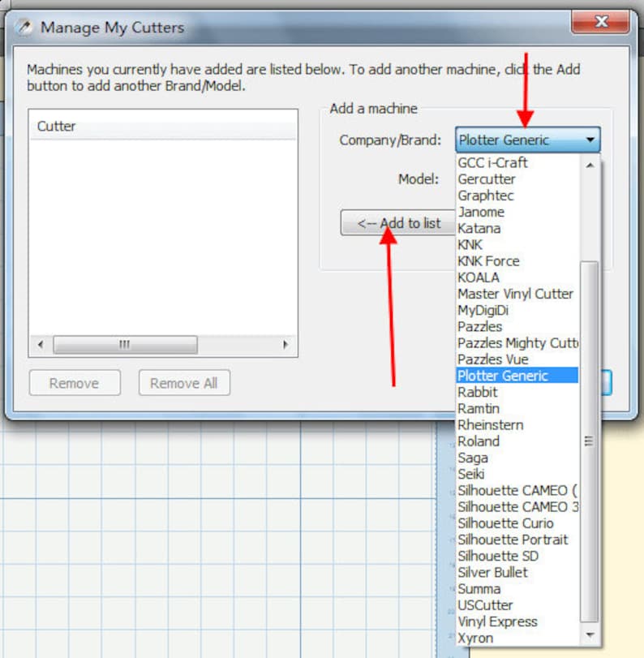This screenshot has width=644, height=658.
Task: Choose Gercutter in the brand list
Action: click(517, 178)
